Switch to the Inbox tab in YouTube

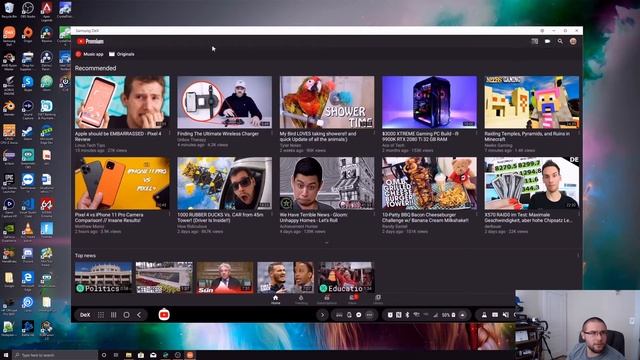tap(352, 300)
